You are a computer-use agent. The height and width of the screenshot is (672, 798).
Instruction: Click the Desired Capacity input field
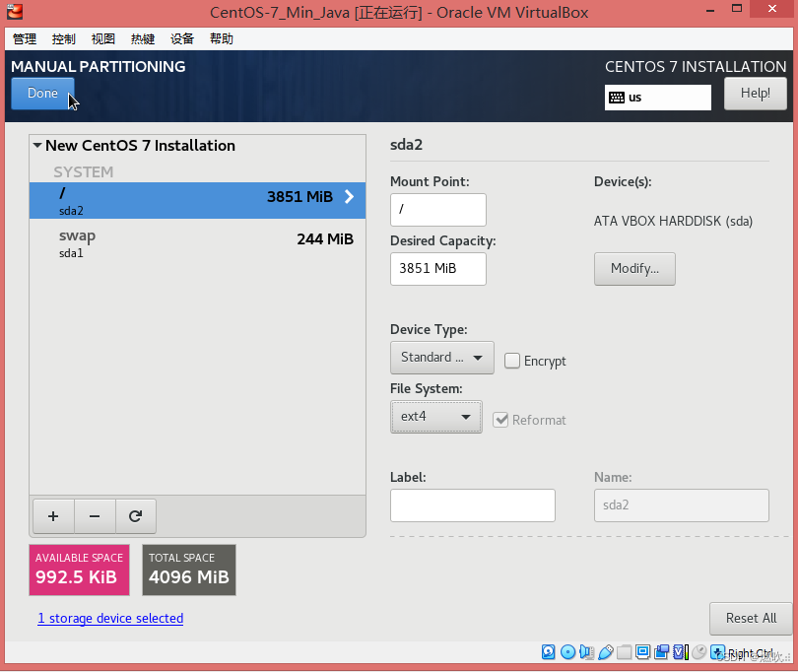[438, 268]
